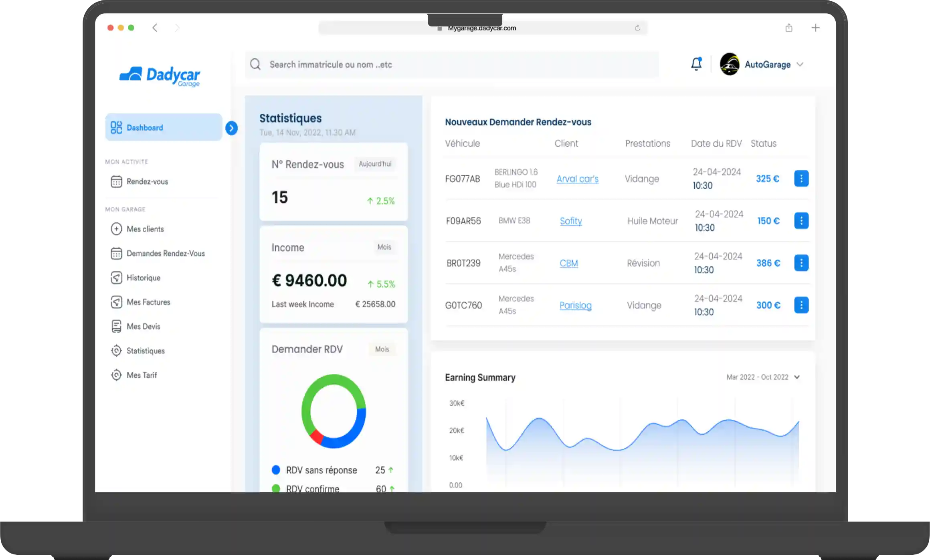
Task: Change Income period Mois selector
Action: (x=384, y=247)
